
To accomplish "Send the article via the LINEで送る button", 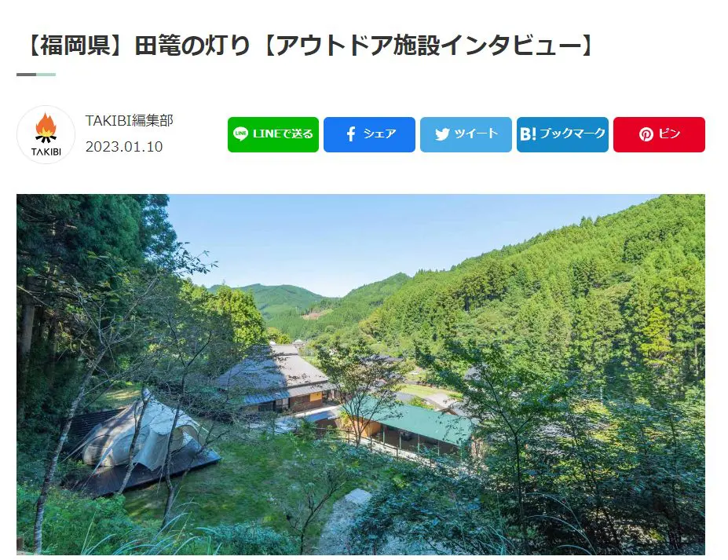I will point(273,134).
